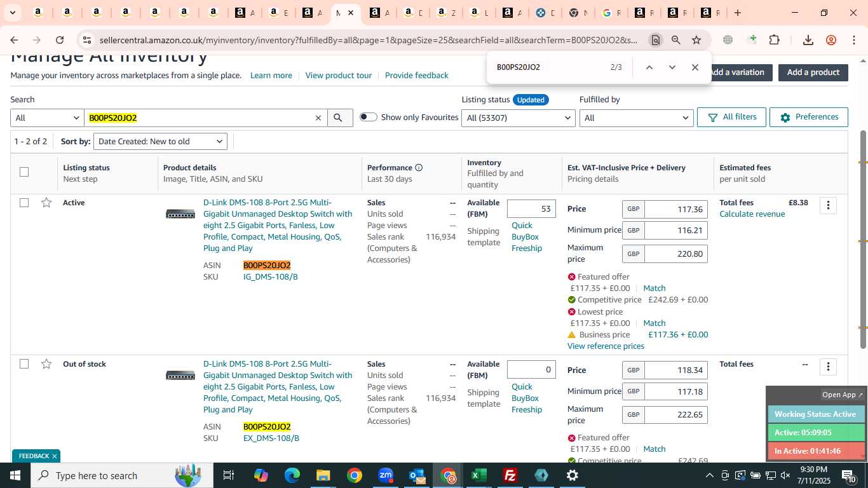
Task: Tick the select-all listings checkbox
Action: click(24, 172)
